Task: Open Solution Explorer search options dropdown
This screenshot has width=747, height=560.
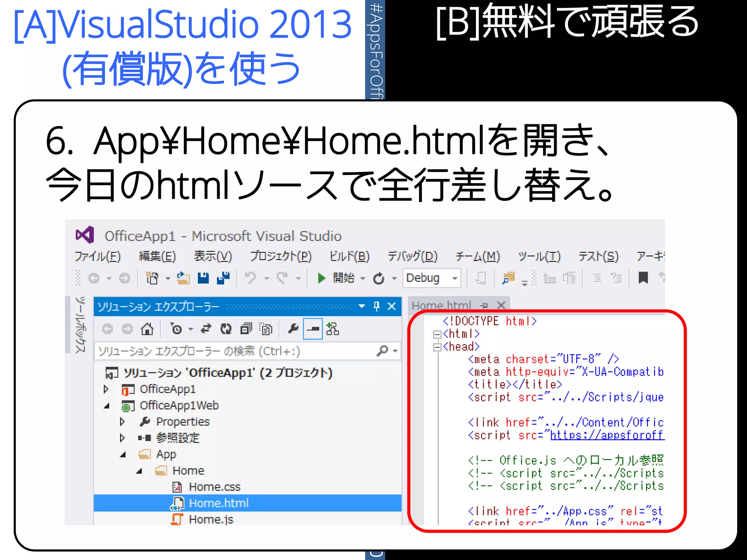Action: click(395, 351)
